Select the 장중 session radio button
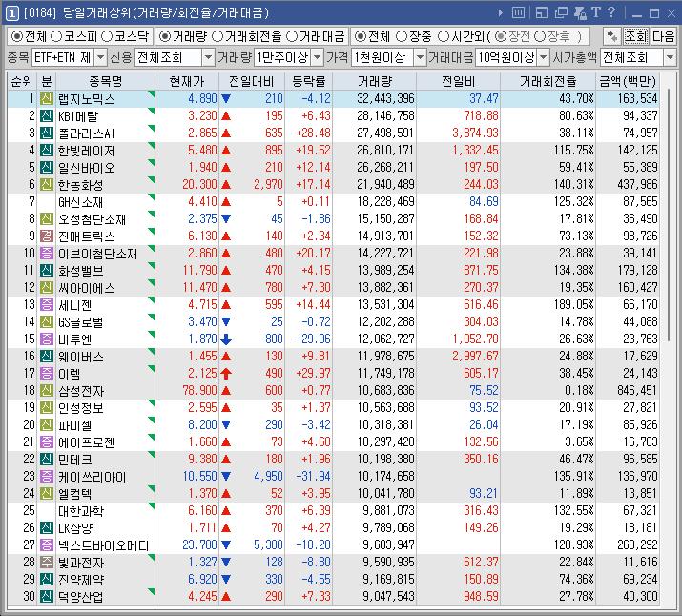 click(x=402, y=36)
